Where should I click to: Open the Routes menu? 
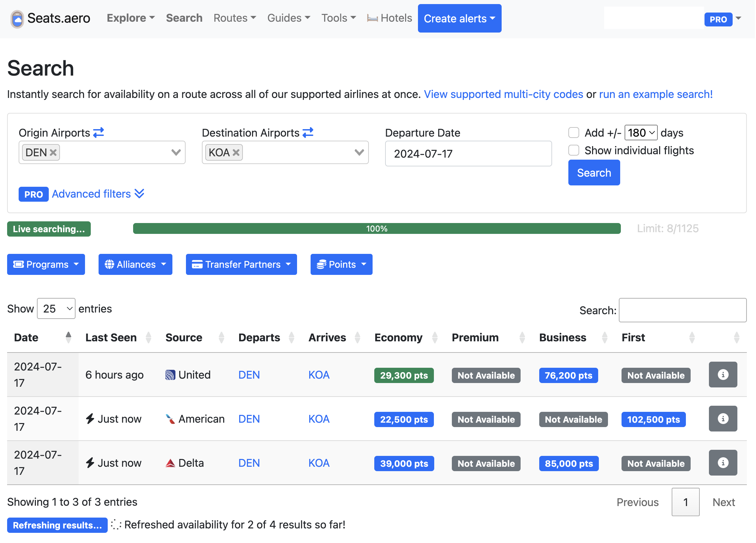[235, 18]
